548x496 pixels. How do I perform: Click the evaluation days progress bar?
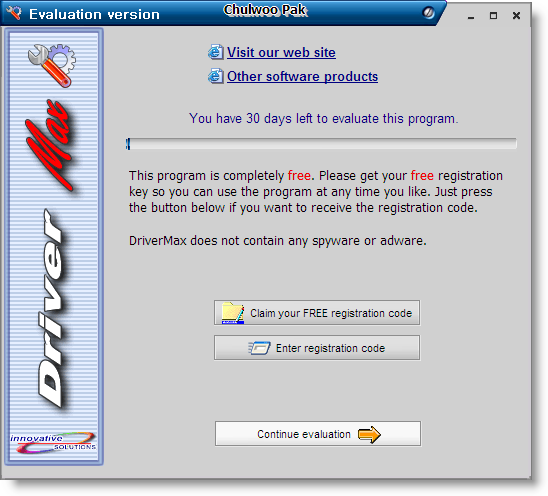point(321,144)
